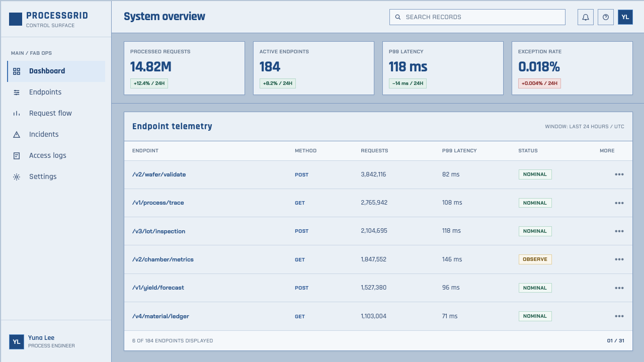The height and width of the screenshot is (362, 644).
Task: Open Access logs page
Action: (56, 156)
